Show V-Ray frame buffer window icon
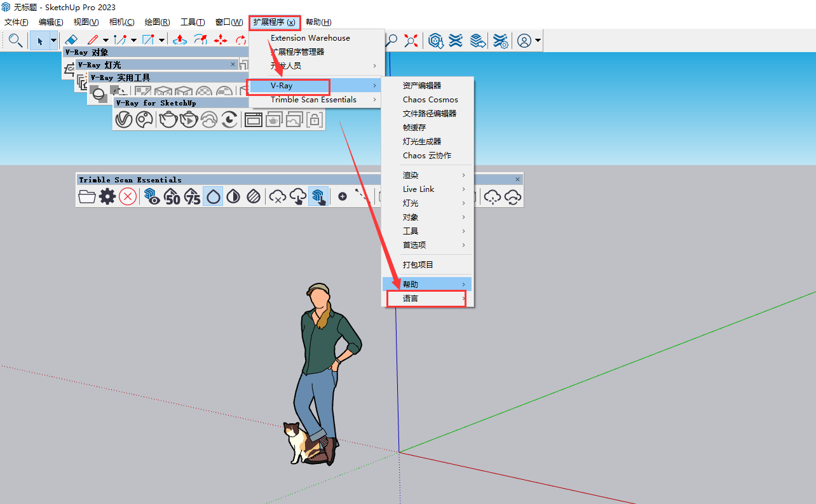Viewport: 816px width, 504px height. click(254, 119)
